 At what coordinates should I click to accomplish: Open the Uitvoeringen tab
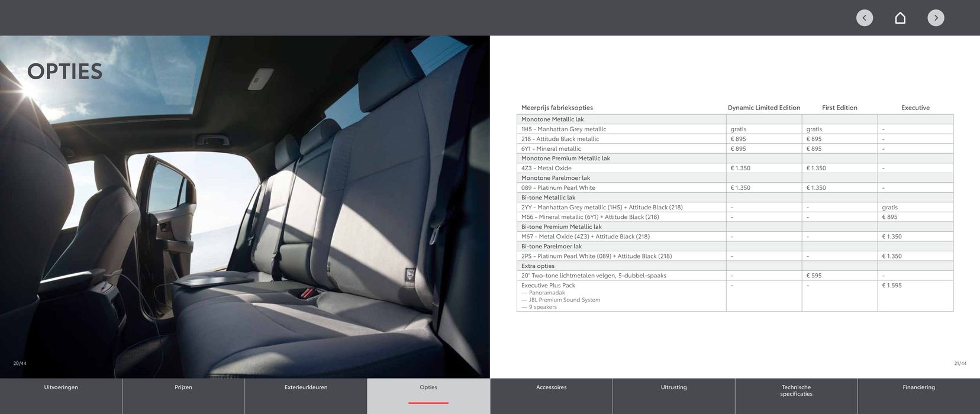coord(61,388)
